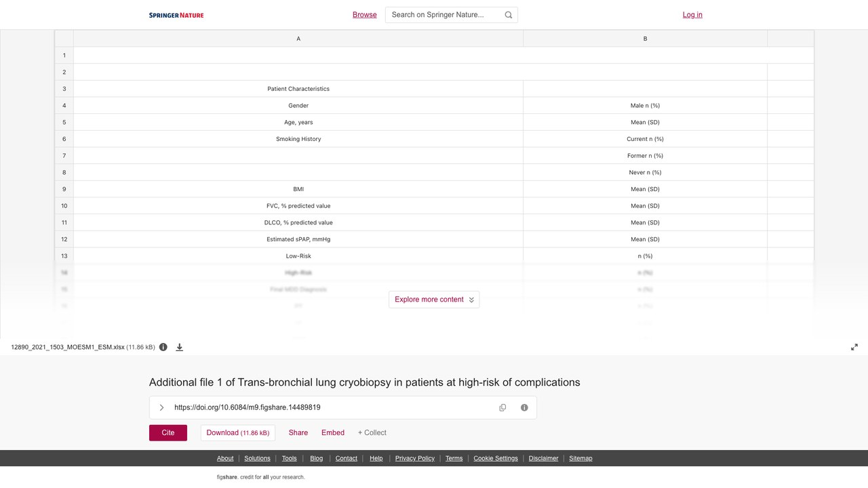Select the 'Estimated sPAP, mmHg' cell
Screen dimensions: 868x488
298,239
